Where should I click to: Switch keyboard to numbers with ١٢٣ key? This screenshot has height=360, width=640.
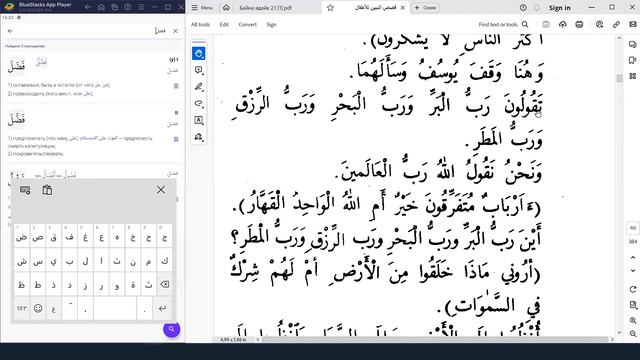[22, 308]
